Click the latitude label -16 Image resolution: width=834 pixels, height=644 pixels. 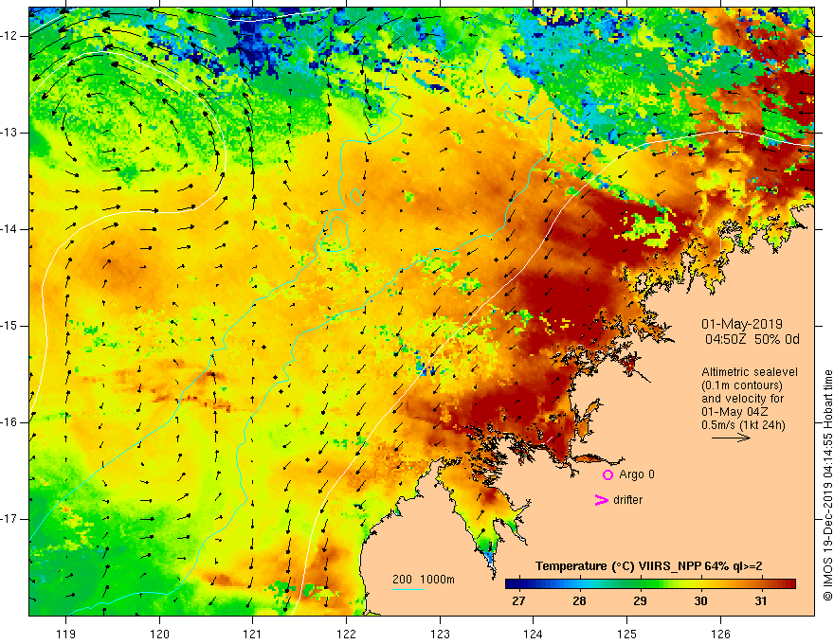point(10,422)
